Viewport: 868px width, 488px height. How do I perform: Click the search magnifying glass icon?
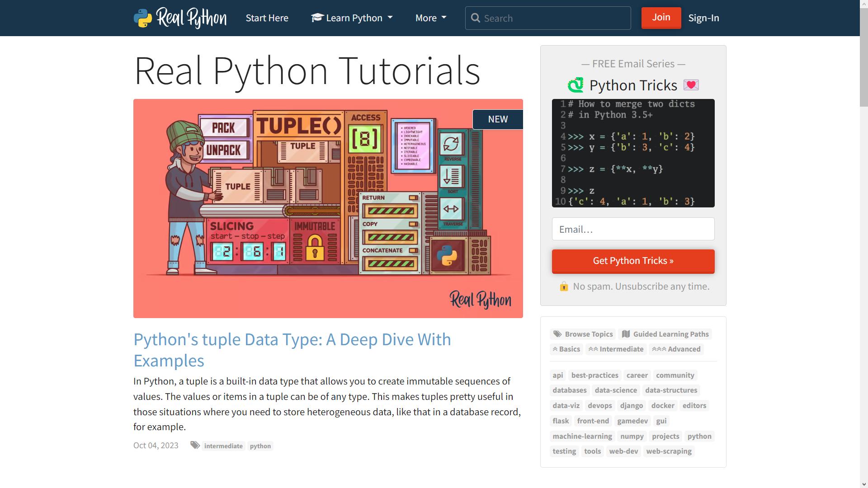(x=475, y=18)
